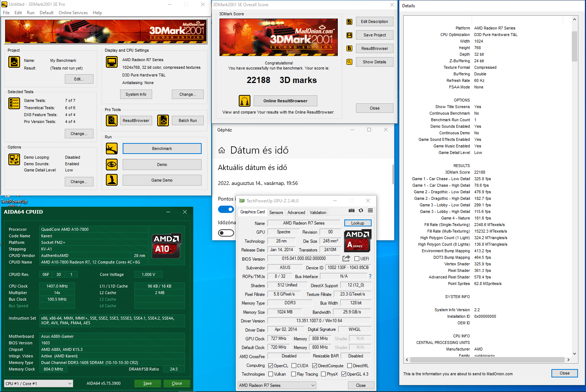Viewport: 586px width, 392px height.
Task: Switch to the Validation tab in GPU-Z
Action: [x=318, y=213]
